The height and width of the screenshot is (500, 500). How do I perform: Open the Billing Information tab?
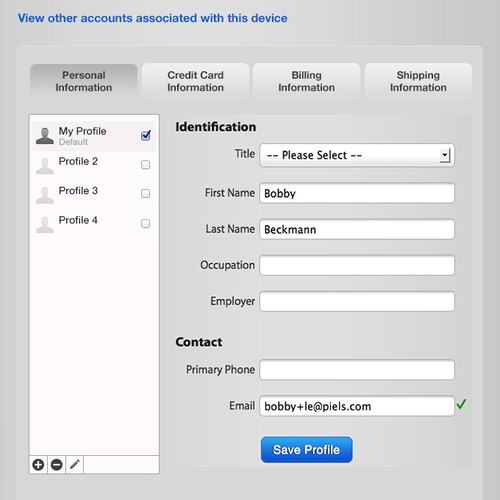coord(307,81)
